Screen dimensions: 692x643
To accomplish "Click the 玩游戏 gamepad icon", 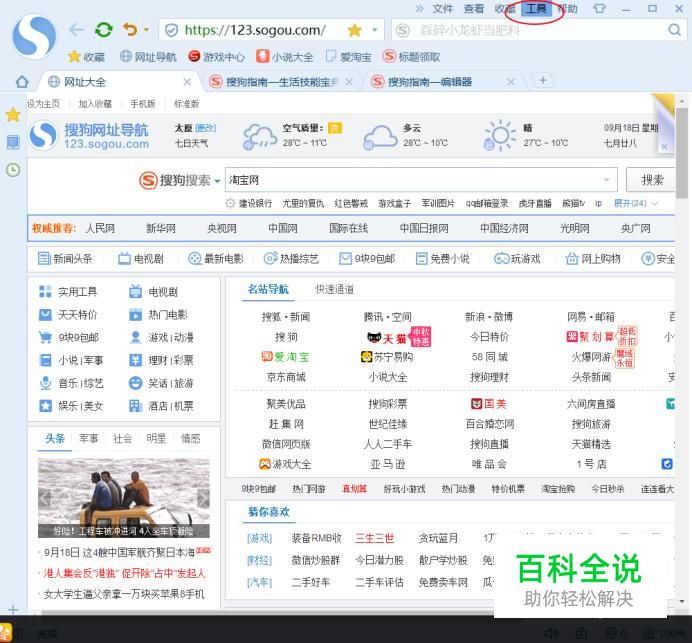I will 501,259.
